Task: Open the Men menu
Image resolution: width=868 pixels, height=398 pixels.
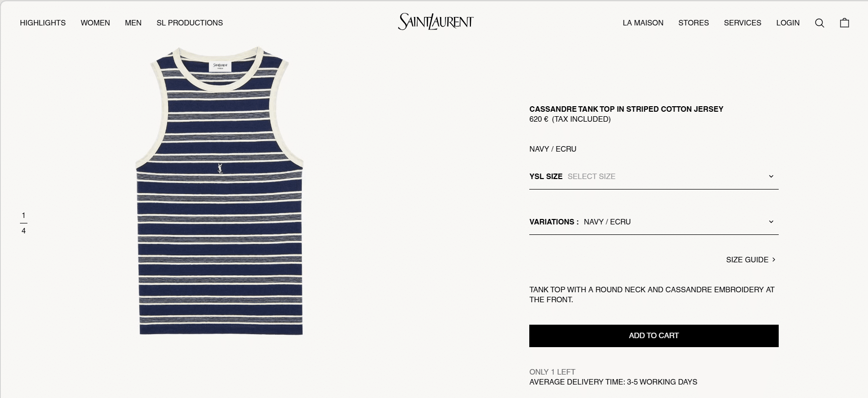Action: point(133,23)
